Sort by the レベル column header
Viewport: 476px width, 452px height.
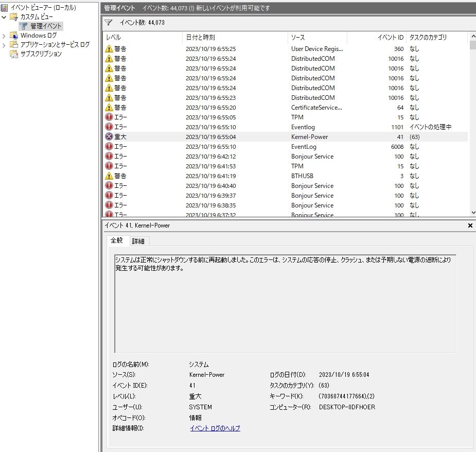pos(142,38)
